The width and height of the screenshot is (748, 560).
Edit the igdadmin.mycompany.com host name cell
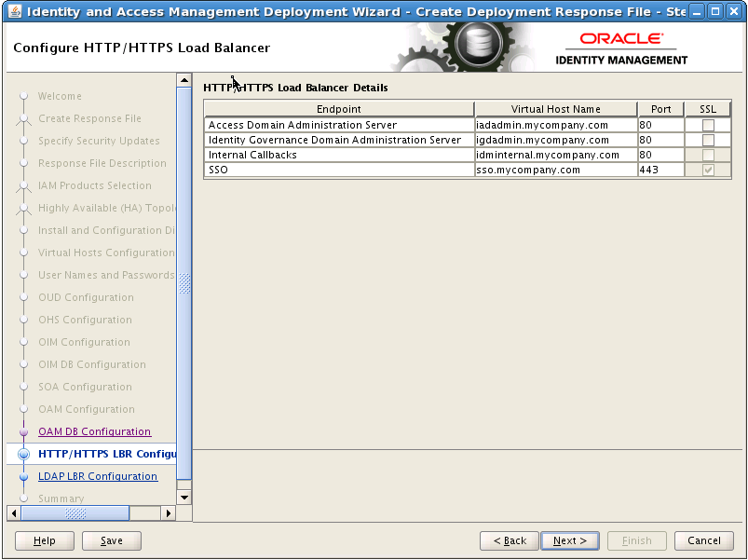(556, 140)
